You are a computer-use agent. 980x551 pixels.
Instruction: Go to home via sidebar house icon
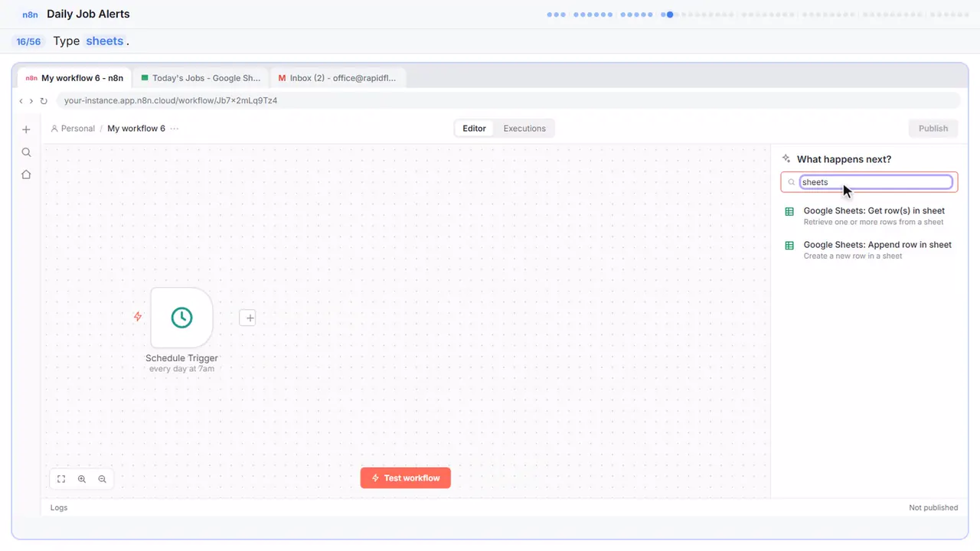point(26,174)
